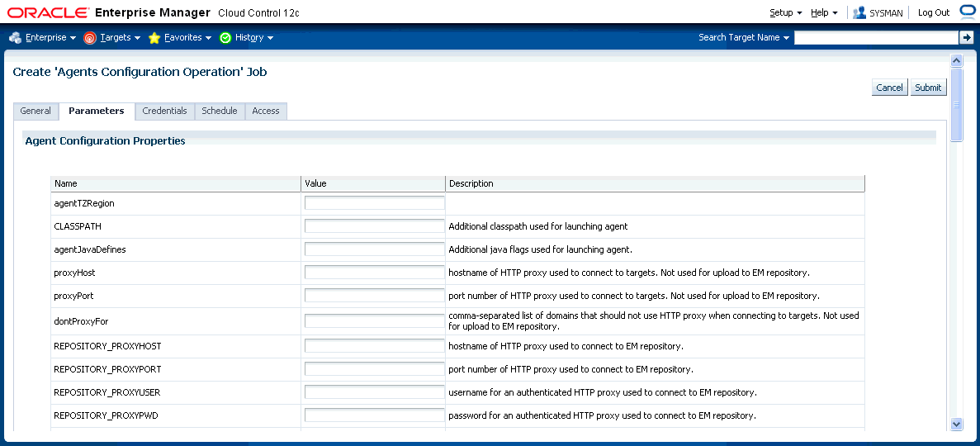980x446 pixels.
Task: Go to the Access tab
Action: pyautogui.click(x=266, y=111)
